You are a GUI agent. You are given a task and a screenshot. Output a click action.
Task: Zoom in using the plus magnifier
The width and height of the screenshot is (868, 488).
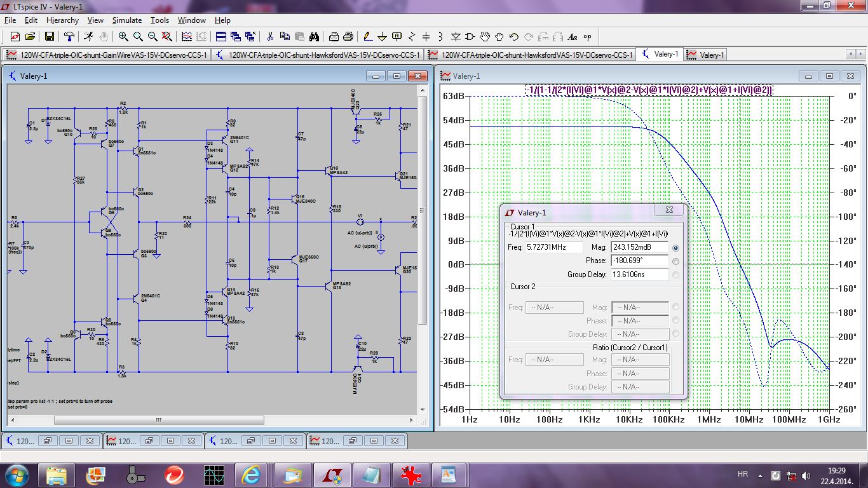click(x=123, y=37)
